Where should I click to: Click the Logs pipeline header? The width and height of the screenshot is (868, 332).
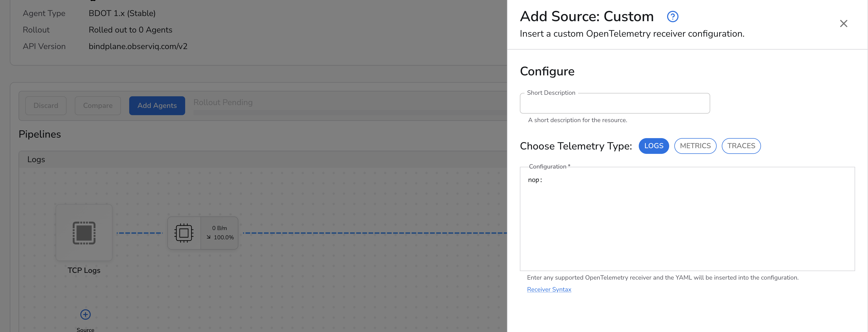(36, 160)
